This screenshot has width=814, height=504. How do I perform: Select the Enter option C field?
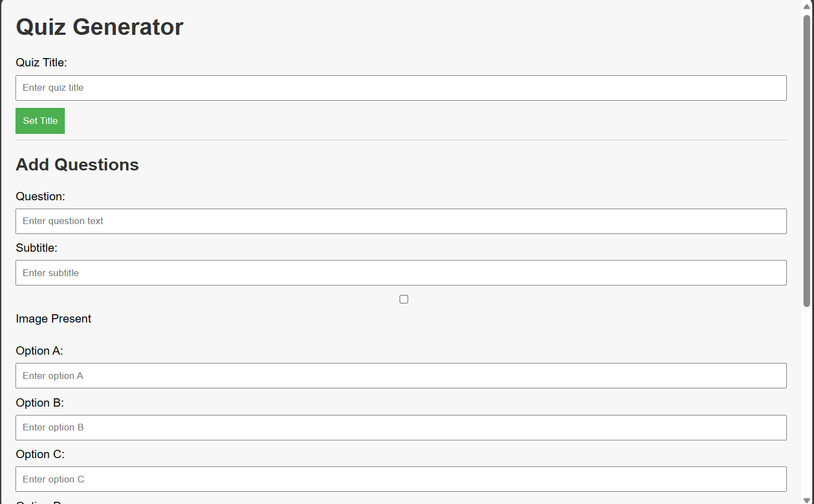click(x=401, y=479)
